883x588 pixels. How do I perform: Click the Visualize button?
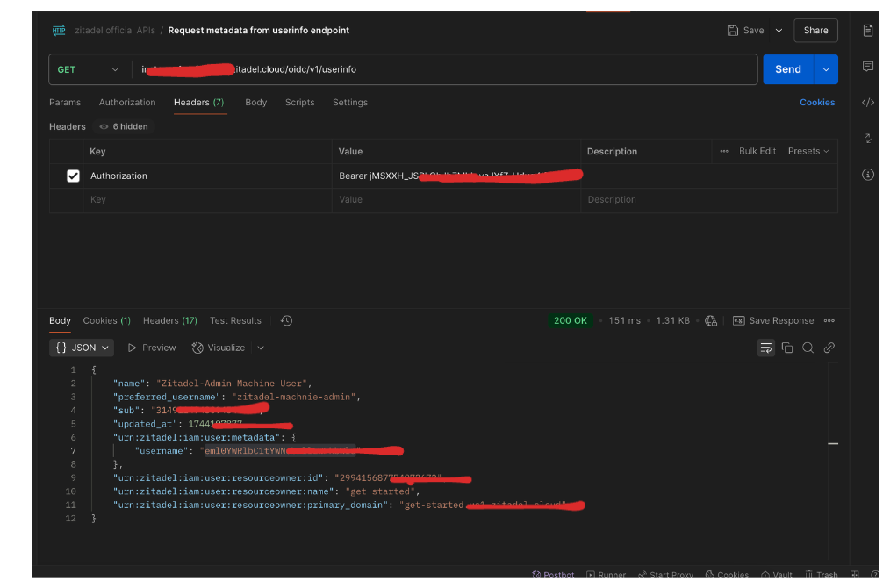click(x=219, y=348)
